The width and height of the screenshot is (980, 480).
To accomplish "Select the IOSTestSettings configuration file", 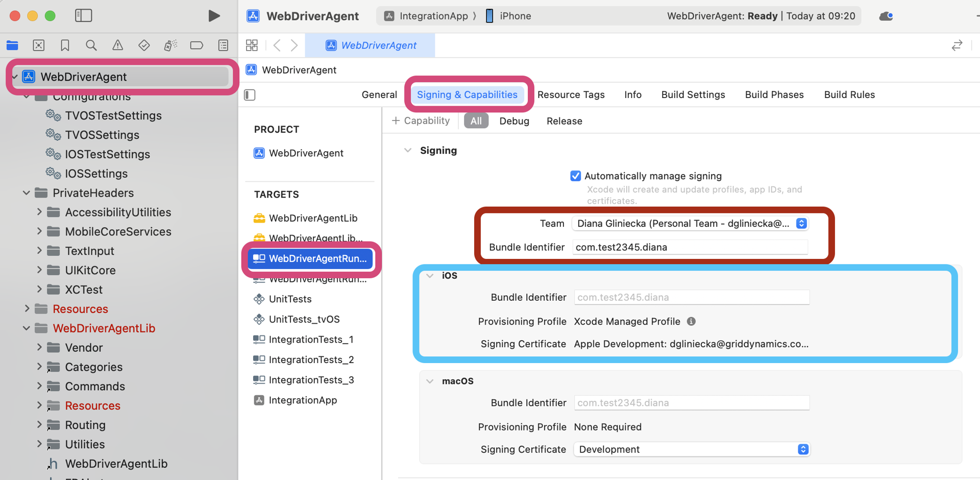I will (107, 154).
